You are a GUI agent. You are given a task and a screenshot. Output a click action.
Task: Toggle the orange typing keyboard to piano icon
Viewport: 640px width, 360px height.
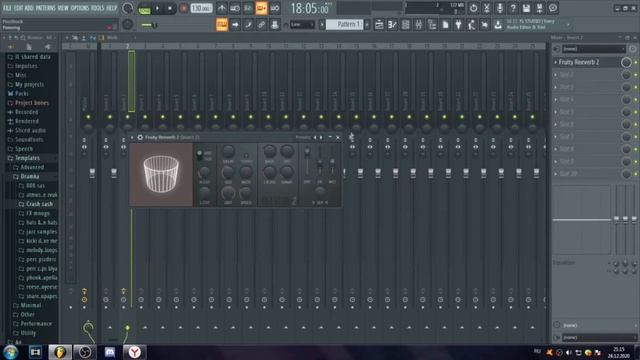(x=222, y=24)
